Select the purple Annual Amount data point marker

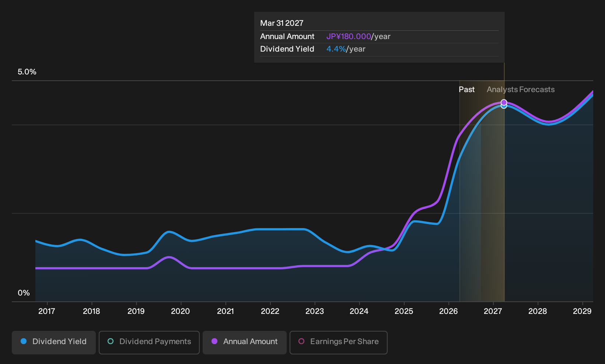504,102
